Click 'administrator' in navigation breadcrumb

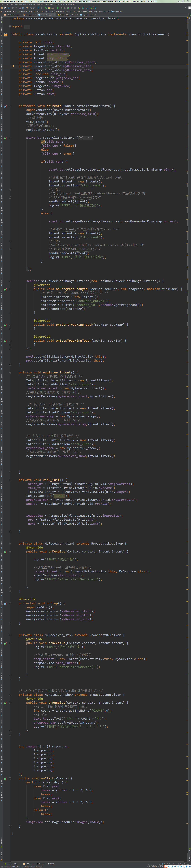pyautogui.click(x=81, y=11)
